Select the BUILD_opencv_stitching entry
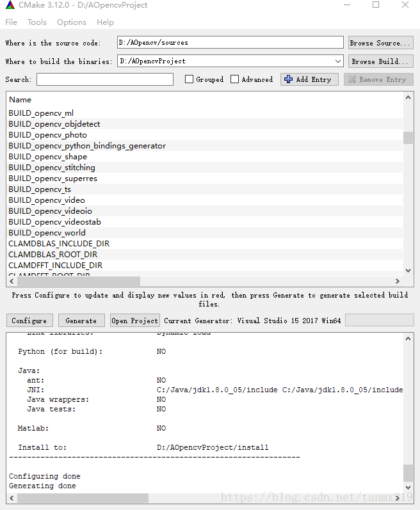This screenshot has height=510, width=420. tap(205, 168)
